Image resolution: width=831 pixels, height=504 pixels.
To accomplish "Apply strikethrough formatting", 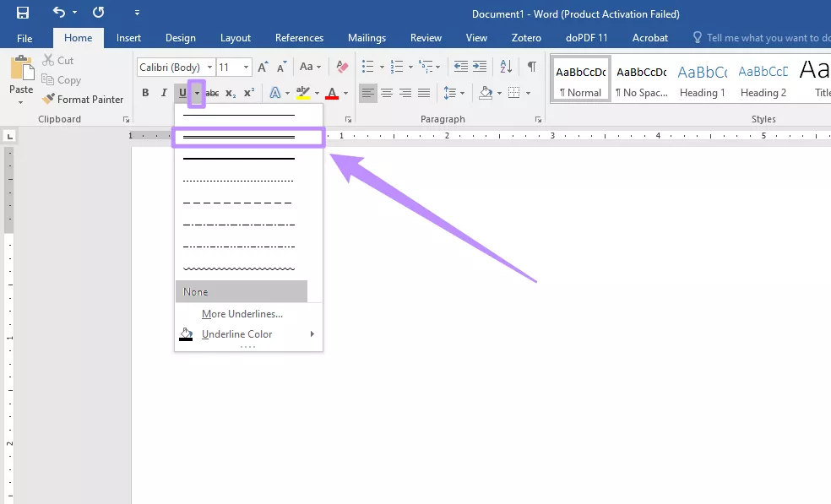I will (214, 92).
